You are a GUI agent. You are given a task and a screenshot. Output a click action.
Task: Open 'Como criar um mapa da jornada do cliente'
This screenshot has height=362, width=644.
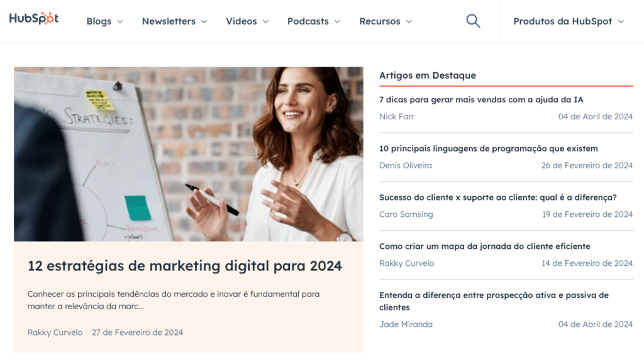[485, 246]
